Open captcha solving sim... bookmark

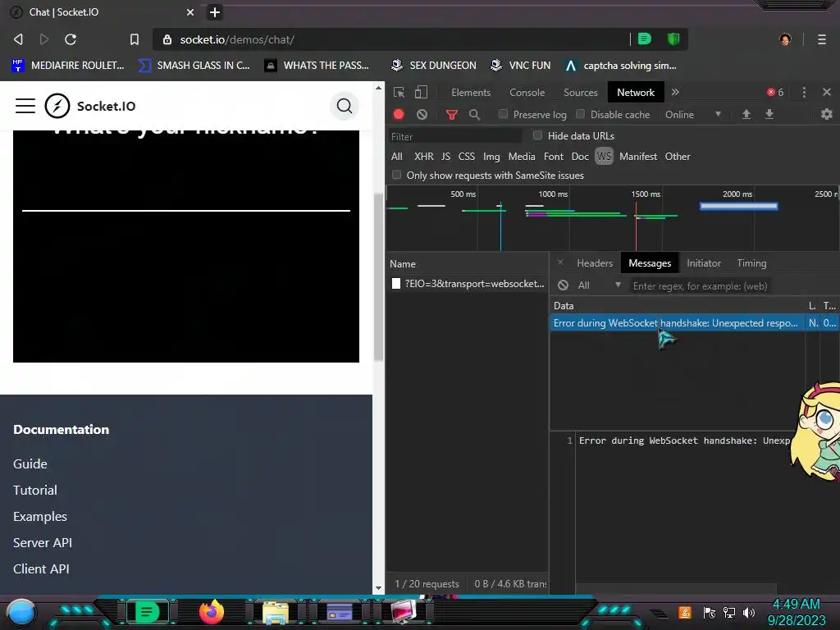[622, 66]
